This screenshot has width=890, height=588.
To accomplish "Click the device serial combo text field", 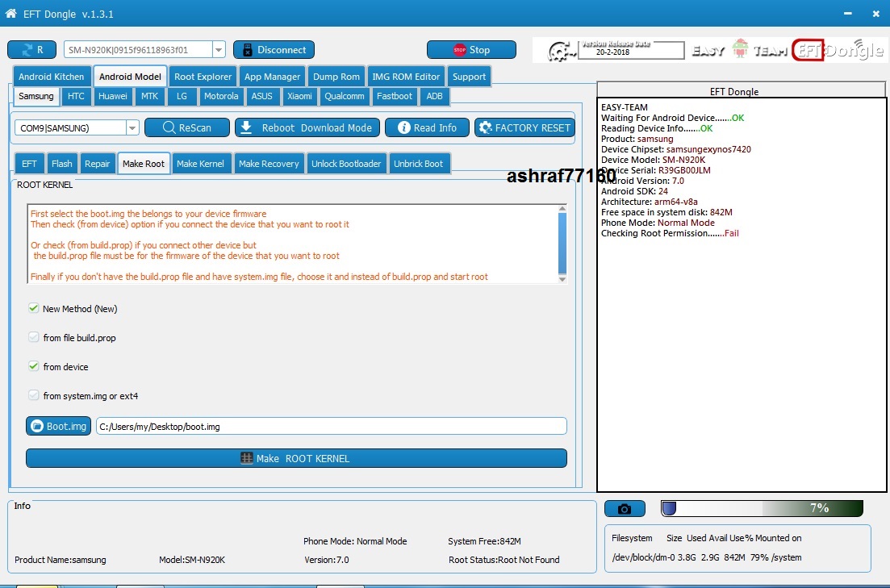I will click(139, 50).
